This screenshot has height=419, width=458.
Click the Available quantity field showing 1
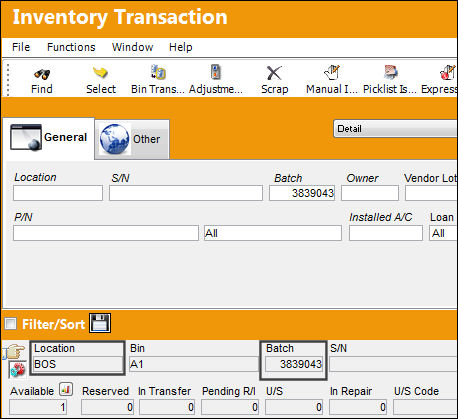[x=38, y=407]
